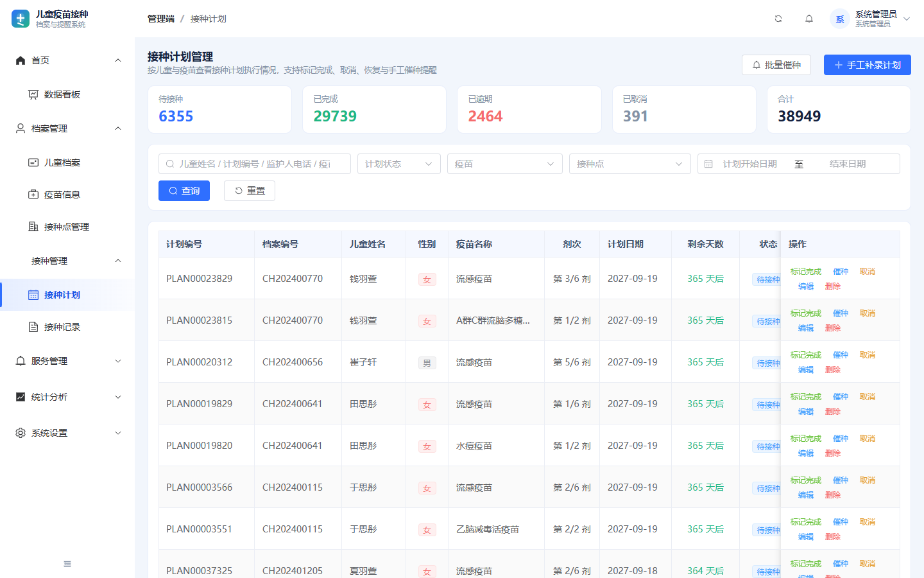Go to 接种点管理 sidebar item

tap(67, 227)
